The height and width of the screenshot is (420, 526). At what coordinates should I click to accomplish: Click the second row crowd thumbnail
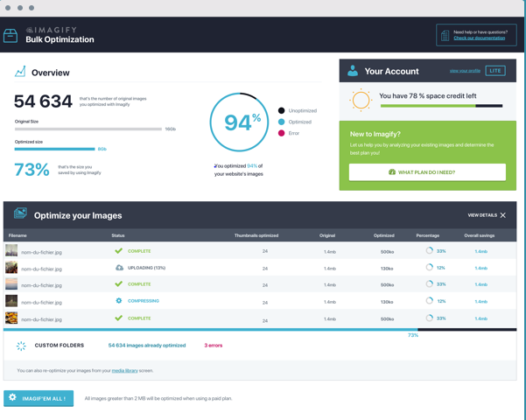point(11,268)
